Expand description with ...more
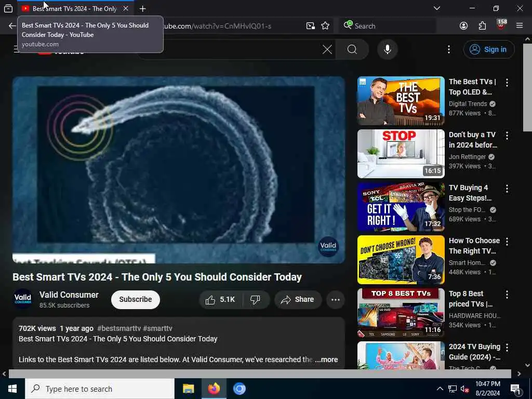 click(326, 360)
